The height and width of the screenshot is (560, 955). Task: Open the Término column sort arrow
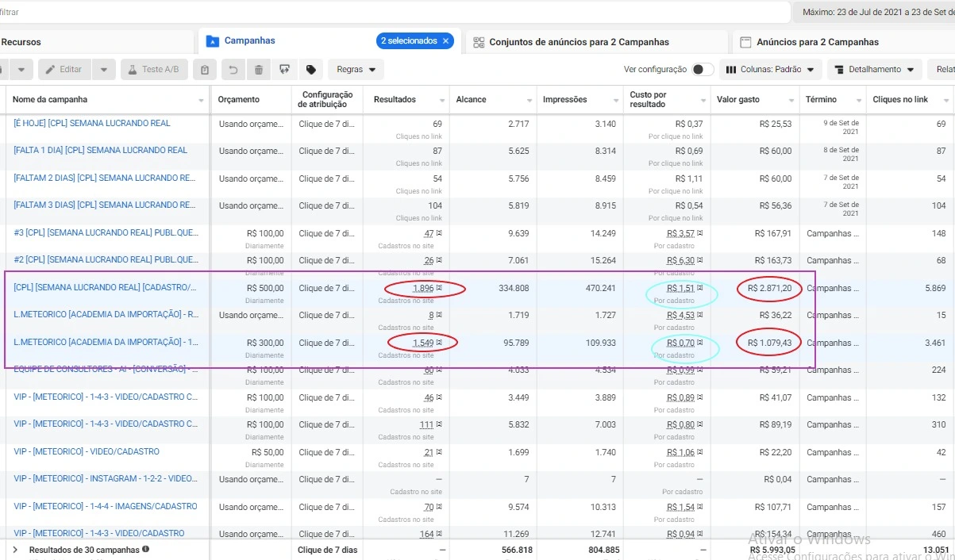pos(859,101)
